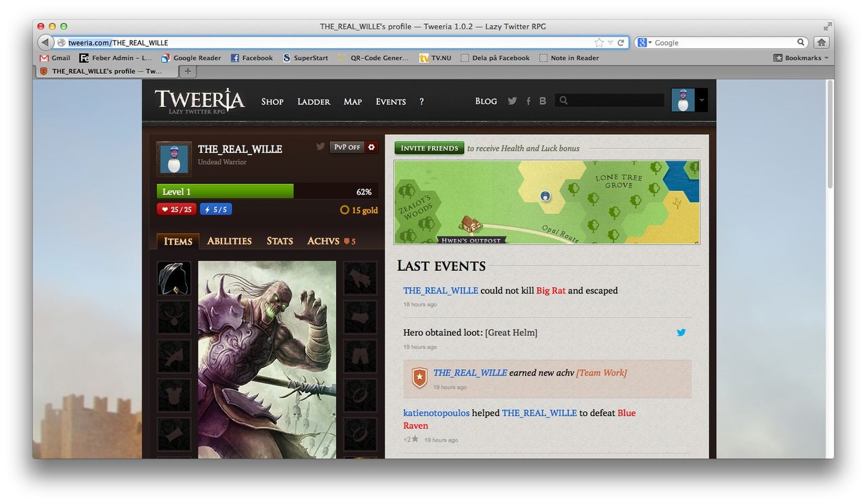Click the red 25/25 health indicator

point(177,209)
